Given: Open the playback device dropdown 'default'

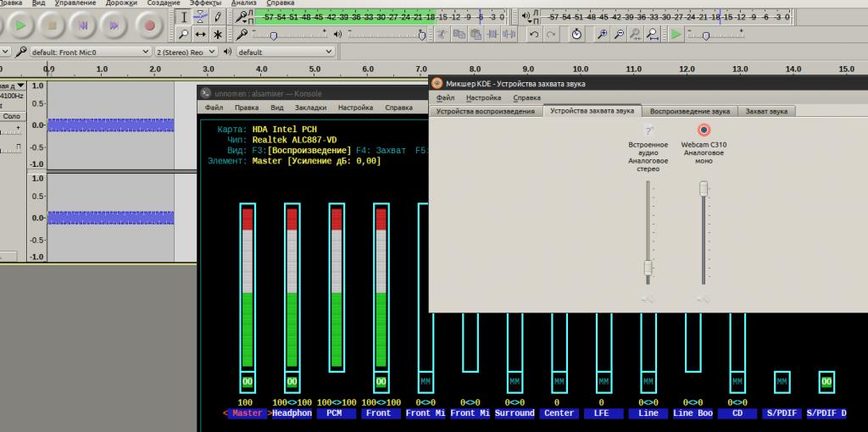Looking at the screenshot, I should (x=286, y=52).
